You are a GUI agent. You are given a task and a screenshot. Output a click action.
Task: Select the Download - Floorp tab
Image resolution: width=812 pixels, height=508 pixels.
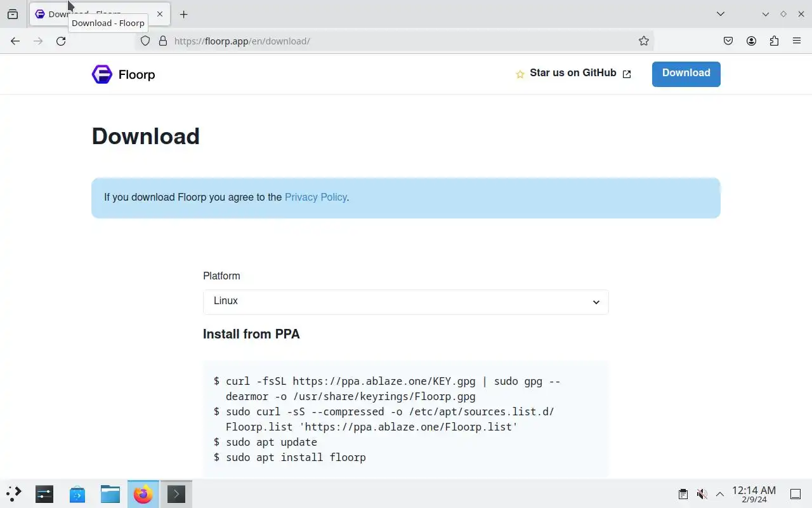99,14
